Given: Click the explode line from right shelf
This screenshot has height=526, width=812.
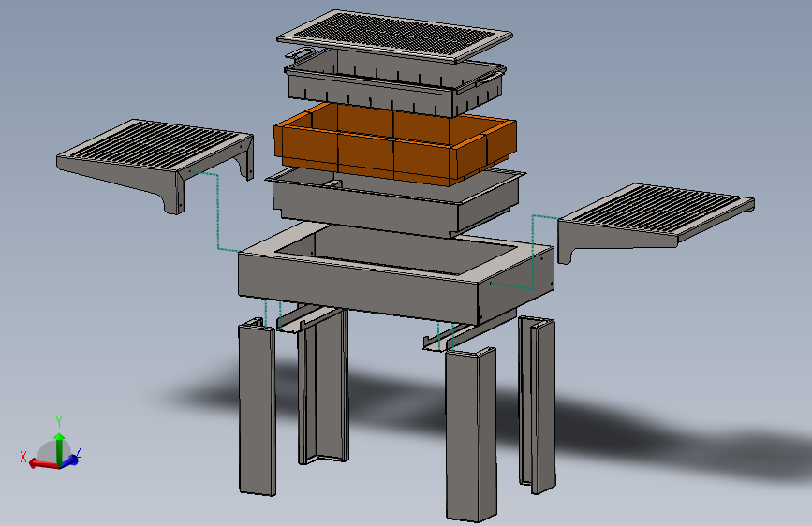Looking at the screenshot, I should tap(533, 251).
